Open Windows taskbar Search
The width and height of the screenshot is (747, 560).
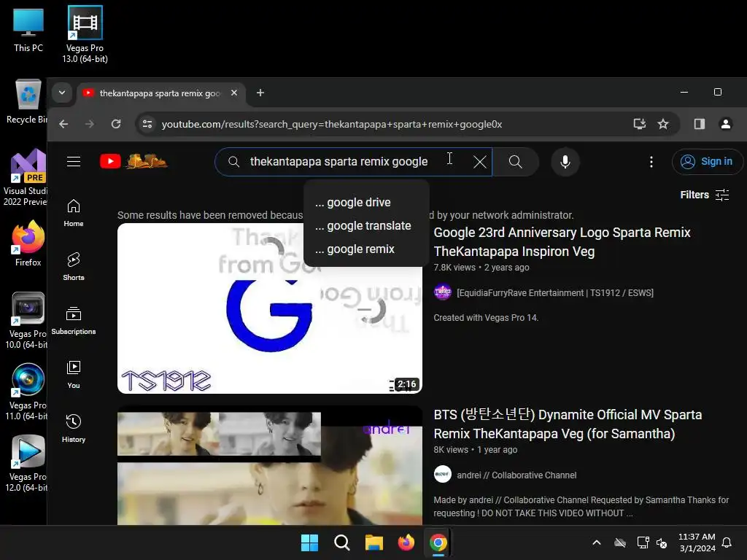coord(341,542)
